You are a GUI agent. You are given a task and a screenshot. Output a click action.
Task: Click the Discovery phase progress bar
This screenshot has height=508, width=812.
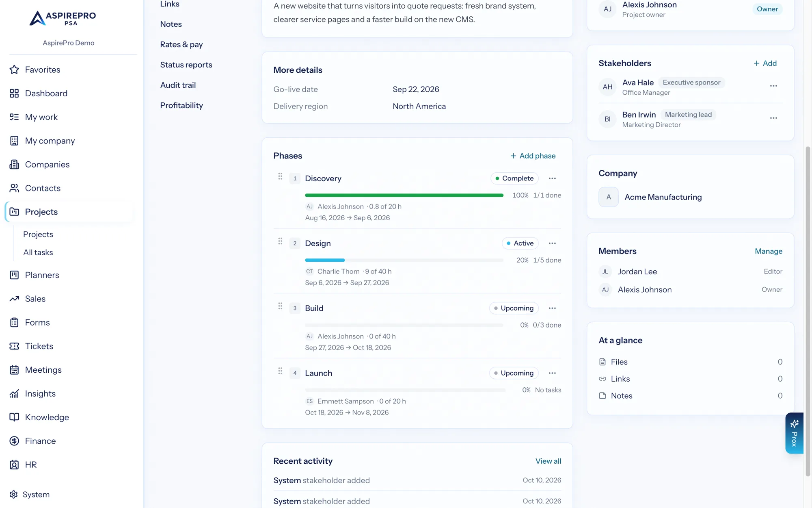click(x=404, y=195)
